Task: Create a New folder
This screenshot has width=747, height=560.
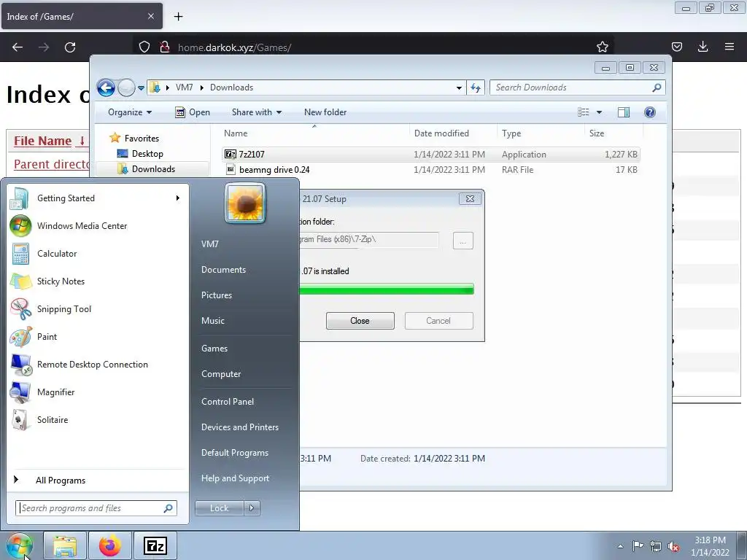Action: click(x=325, y=112)
